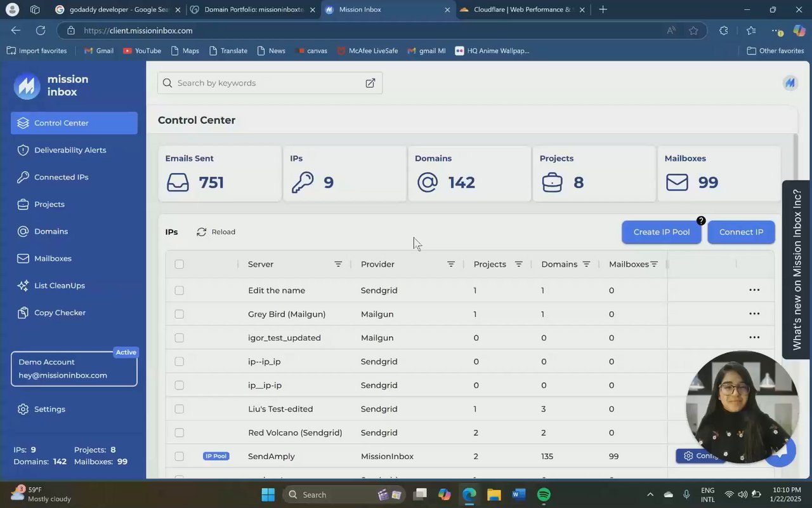Open Spotify from the Windows taskbar
This screenshot has height=508, width=812.
point(544,495)
